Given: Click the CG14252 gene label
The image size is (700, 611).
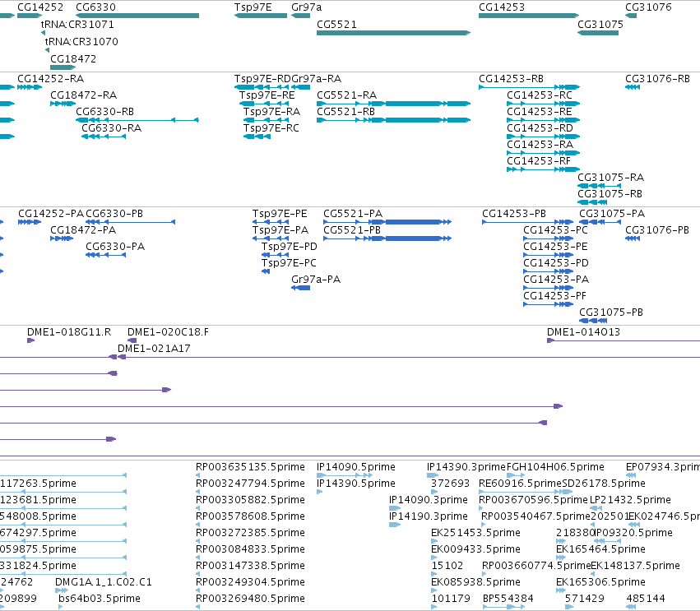Looking at the screenshot, I should coord(40,7).
